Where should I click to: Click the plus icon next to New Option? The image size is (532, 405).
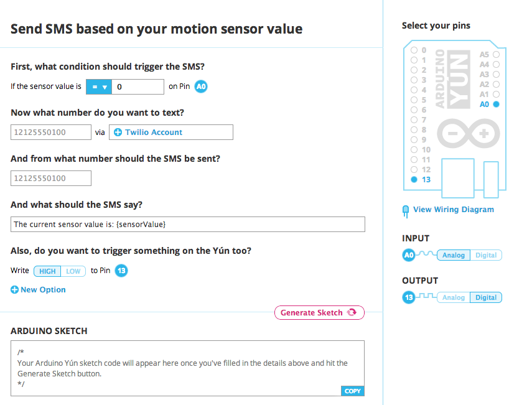[14, 290]
